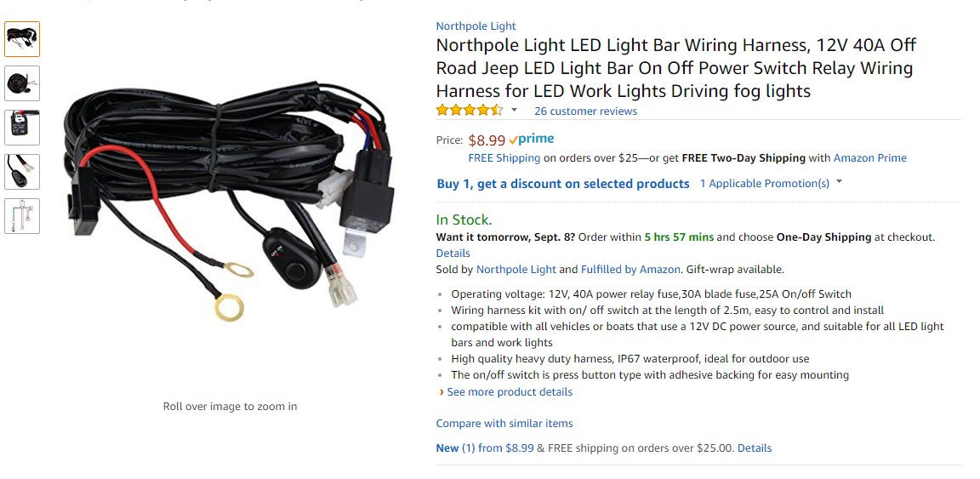Open the Fulfilled by Amazon link
This screenshot has width=980, height=479.
(630, 270)
